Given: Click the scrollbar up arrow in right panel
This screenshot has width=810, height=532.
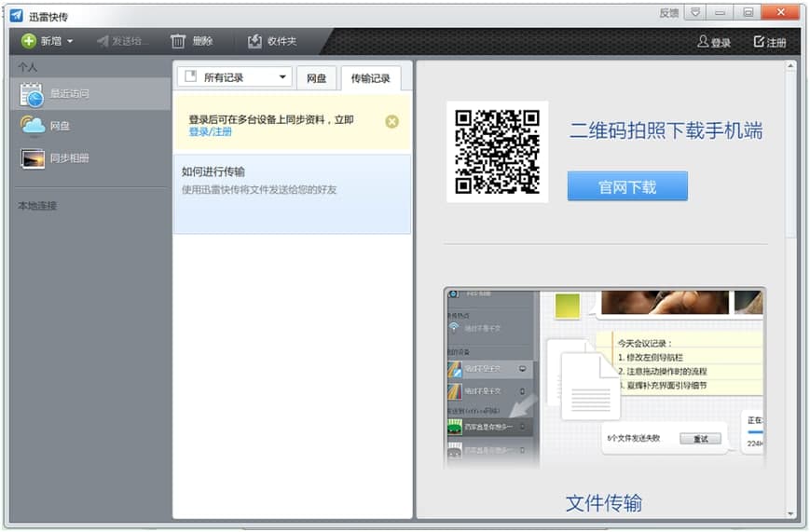Looking at the screenshot, I should (x=790, y=66).
